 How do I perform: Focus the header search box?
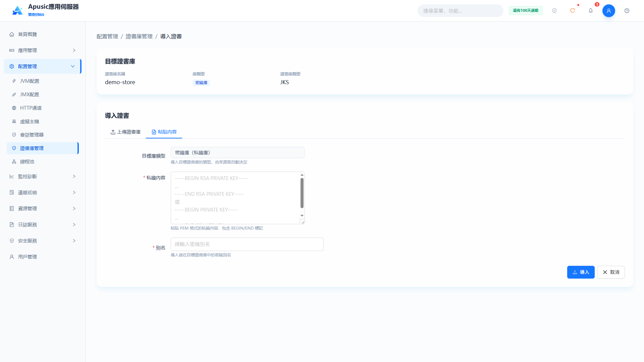pyautogui.click(x=460, y=11)
